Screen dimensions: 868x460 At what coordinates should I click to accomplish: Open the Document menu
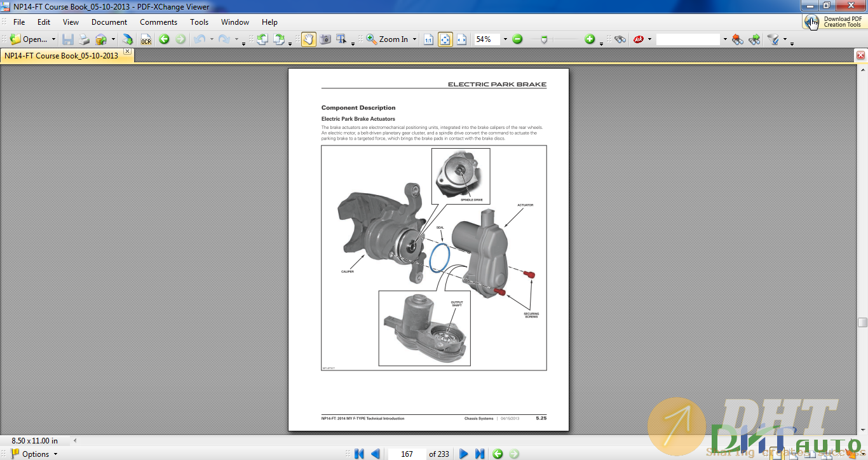click(109, 22)
